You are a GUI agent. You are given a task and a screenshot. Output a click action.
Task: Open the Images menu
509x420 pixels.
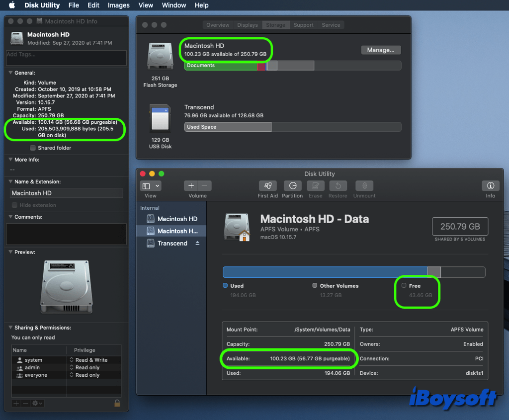pyautogui.click(x=118, y=5)
